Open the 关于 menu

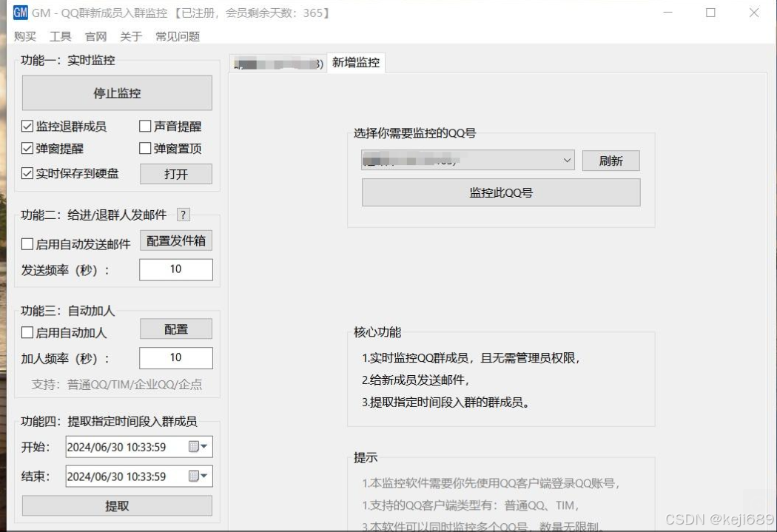click(x=131, y=36)
